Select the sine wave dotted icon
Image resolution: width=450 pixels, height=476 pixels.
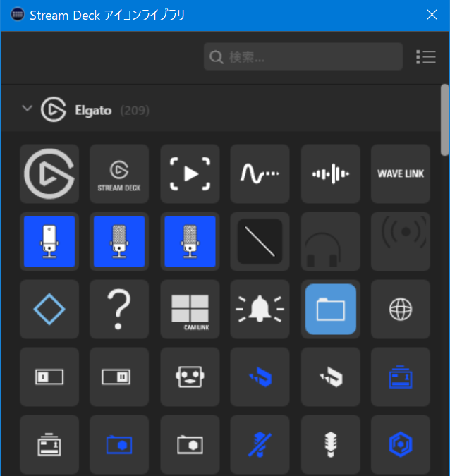pos(260,173)
